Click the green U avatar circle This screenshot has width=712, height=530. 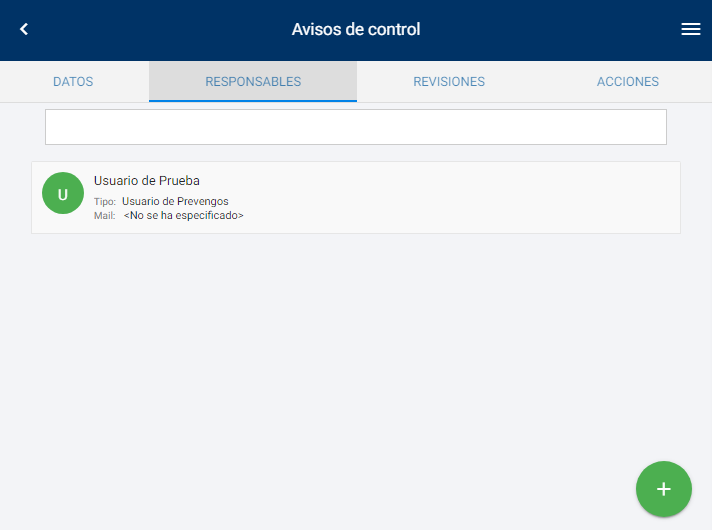point(63,194)
